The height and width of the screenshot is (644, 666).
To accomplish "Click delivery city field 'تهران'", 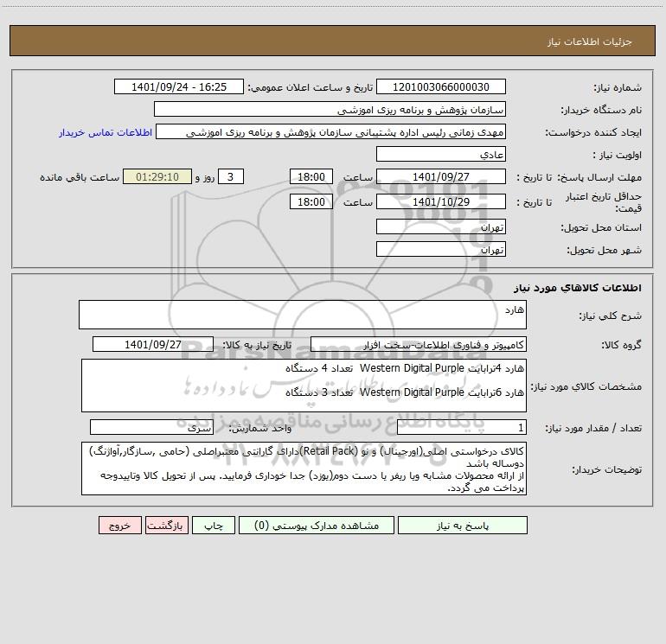I will coord(441,250).
